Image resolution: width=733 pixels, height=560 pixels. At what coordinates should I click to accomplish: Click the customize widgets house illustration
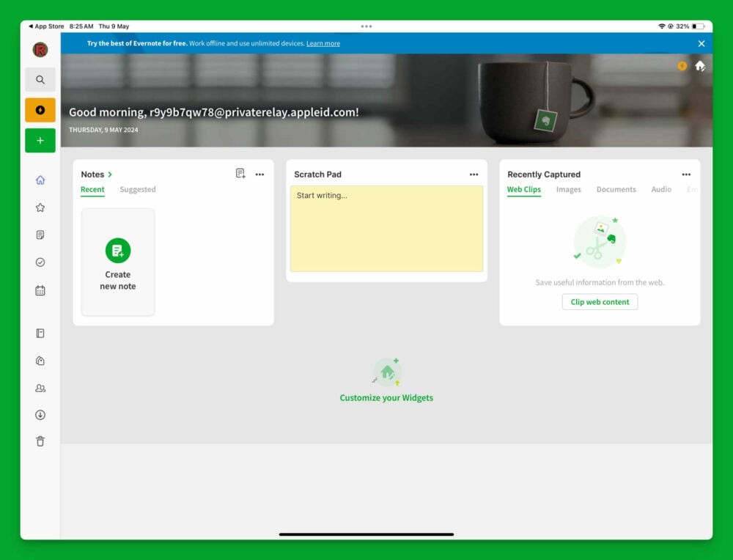click(387, 372)
